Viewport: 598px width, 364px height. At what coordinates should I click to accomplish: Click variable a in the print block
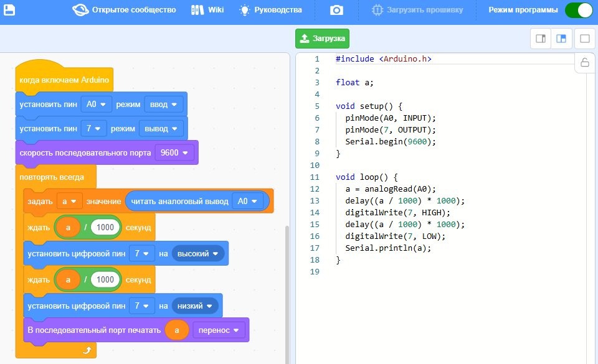[x=177, y=330]
